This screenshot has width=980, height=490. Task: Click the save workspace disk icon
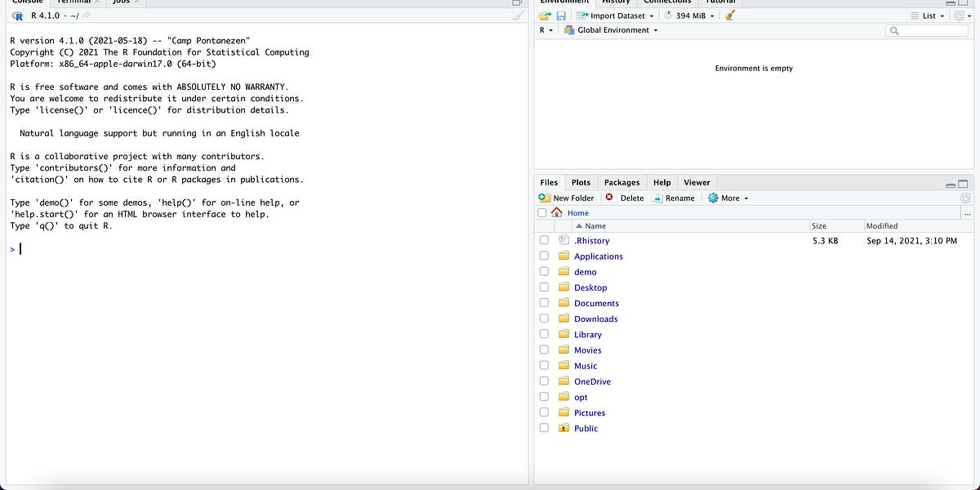(x=560, y=15)
